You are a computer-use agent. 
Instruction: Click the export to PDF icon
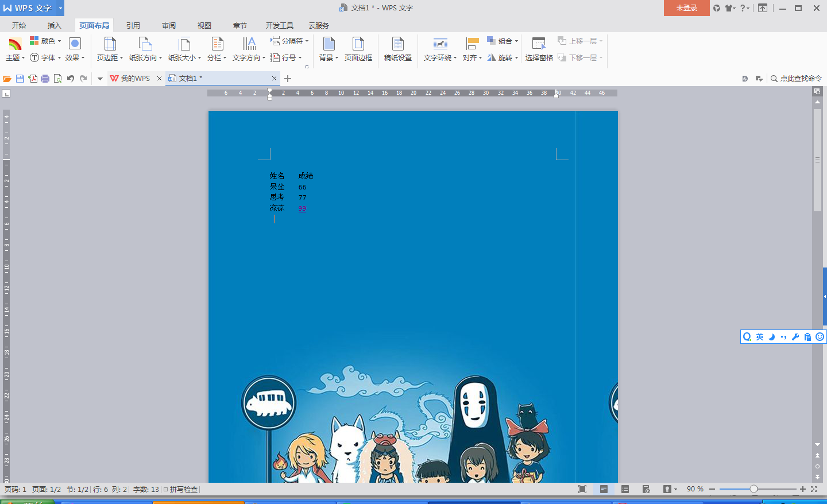(33, 79)
